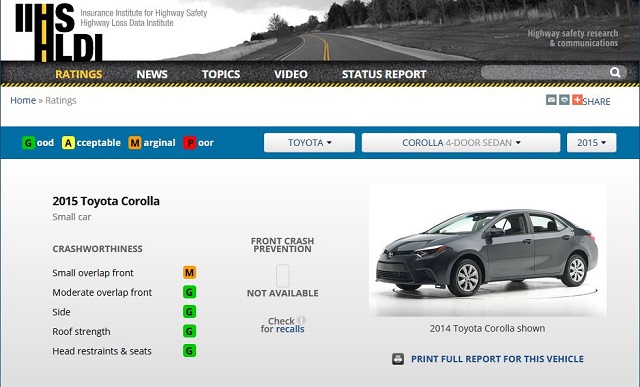Click the printer icon

click(x=398, y=359)
